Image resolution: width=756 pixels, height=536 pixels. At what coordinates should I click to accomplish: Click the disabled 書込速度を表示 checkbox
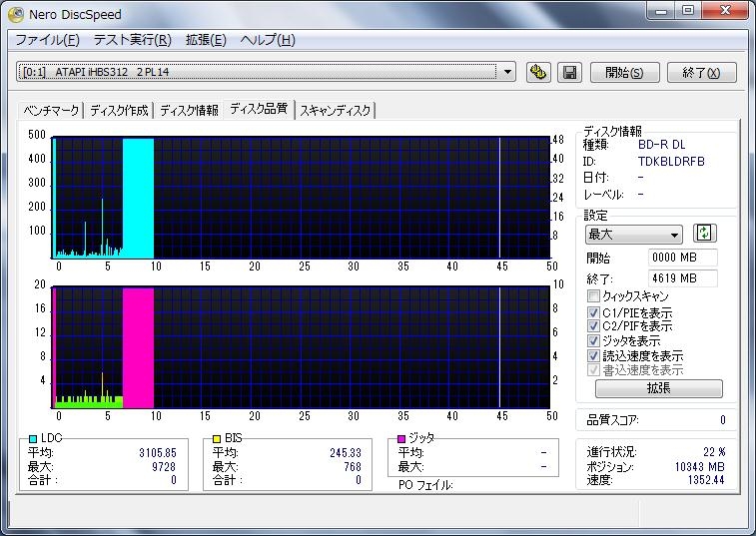593,369
